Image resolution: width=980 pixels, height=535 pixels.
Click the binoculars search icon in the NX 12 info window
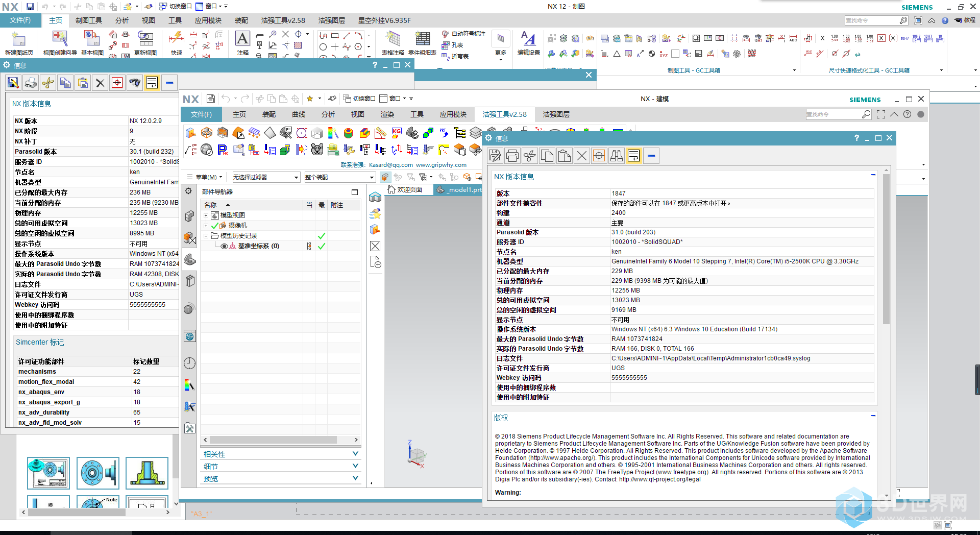135,83
